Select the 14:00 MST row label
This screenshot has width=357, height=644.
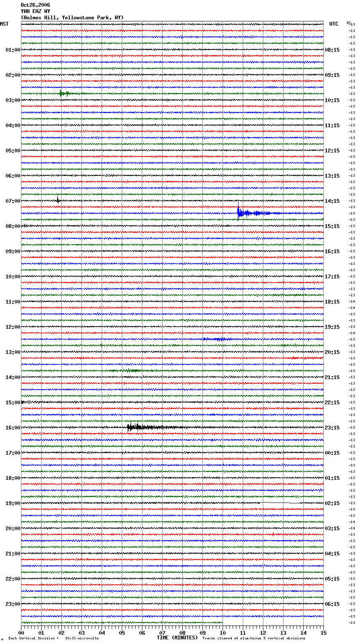point(13,377)
